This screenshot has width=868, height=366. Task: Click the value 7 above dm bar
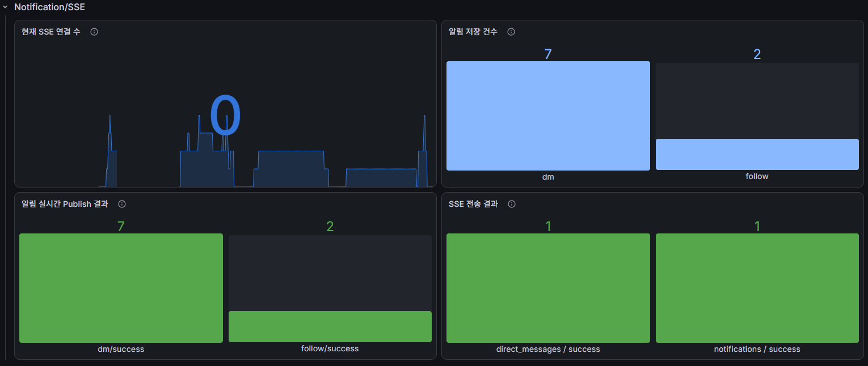(548, 54)
